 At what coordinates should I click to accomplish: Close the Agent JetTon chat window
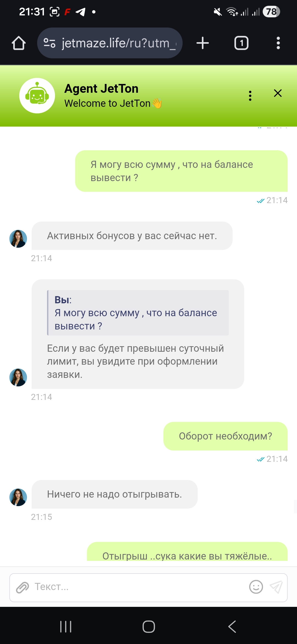click(278, 93)
